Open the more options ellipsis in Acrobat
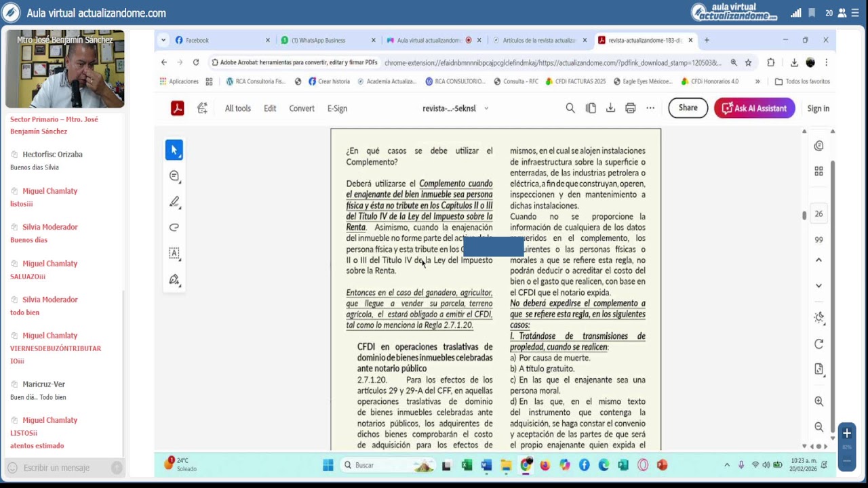Image resolution: width=868 pixels, height=488 pixels. [650, 108]
